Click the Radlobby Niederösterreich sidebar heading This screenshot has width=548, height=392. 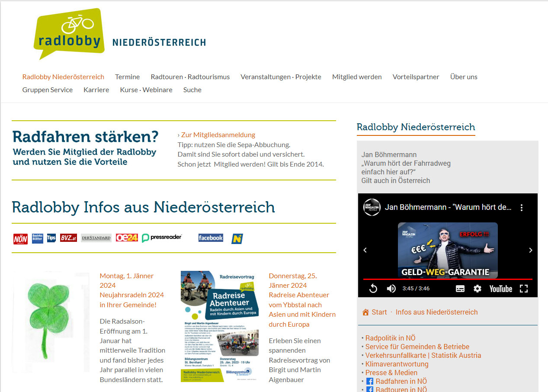[416, 127]
